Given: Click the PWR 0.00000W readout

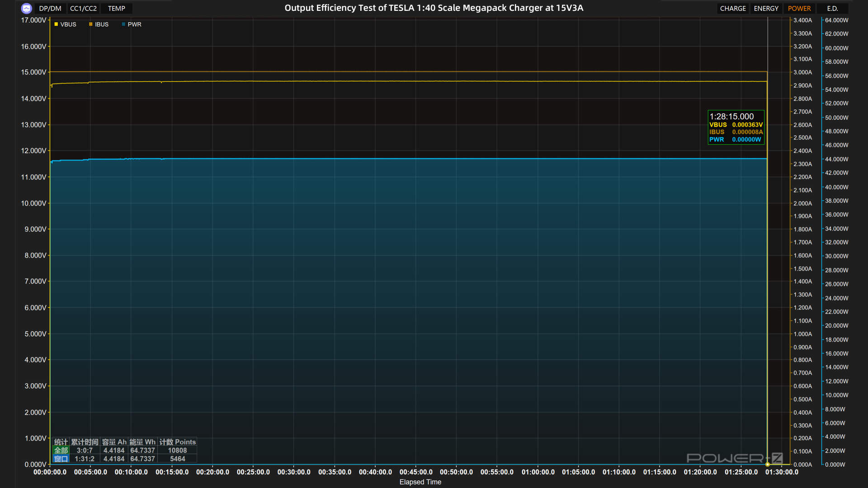Looking at the screenshot, I should (735, 140).
